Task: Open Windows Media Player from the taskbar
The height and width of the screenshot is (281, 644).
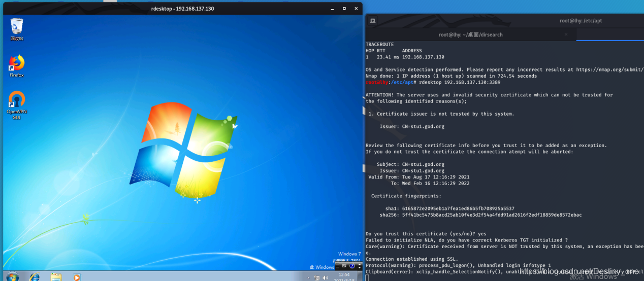Action: coord(77,277)
